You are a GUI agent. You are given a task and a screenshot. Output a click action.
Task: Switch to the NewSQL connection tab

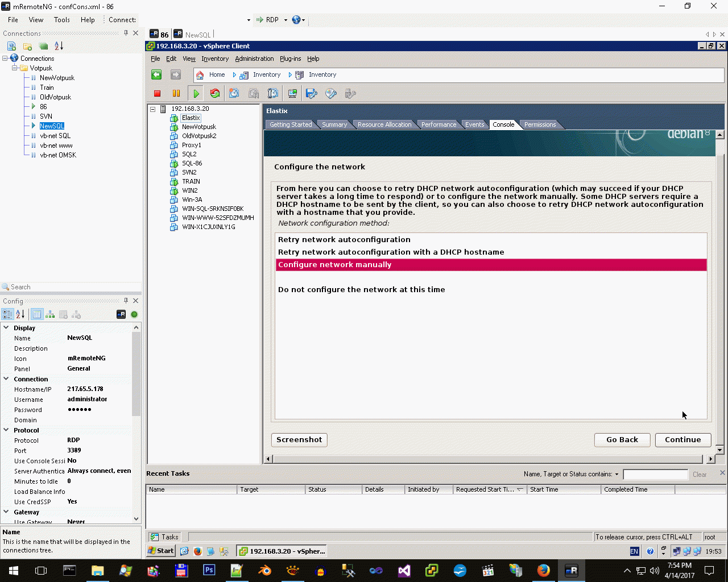[x=192, y=35]
